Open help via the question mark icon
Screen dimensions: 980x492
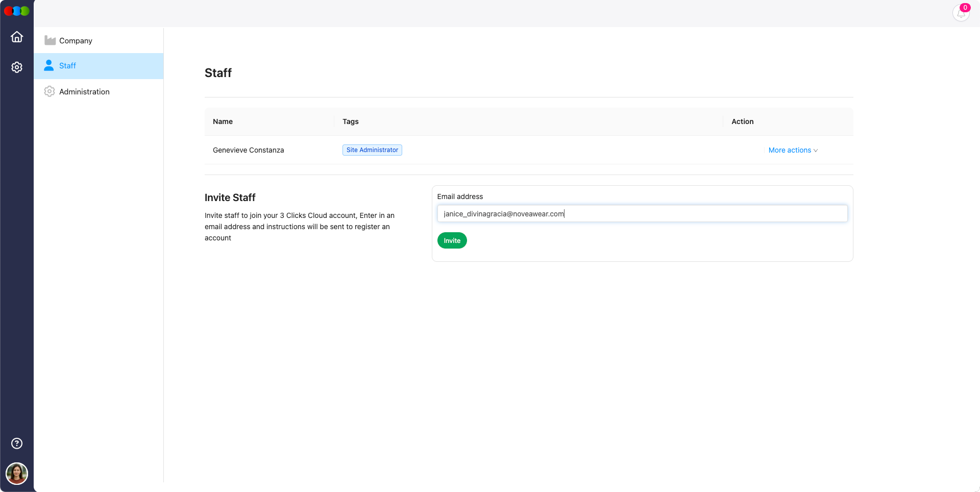[x=17, y=444]
